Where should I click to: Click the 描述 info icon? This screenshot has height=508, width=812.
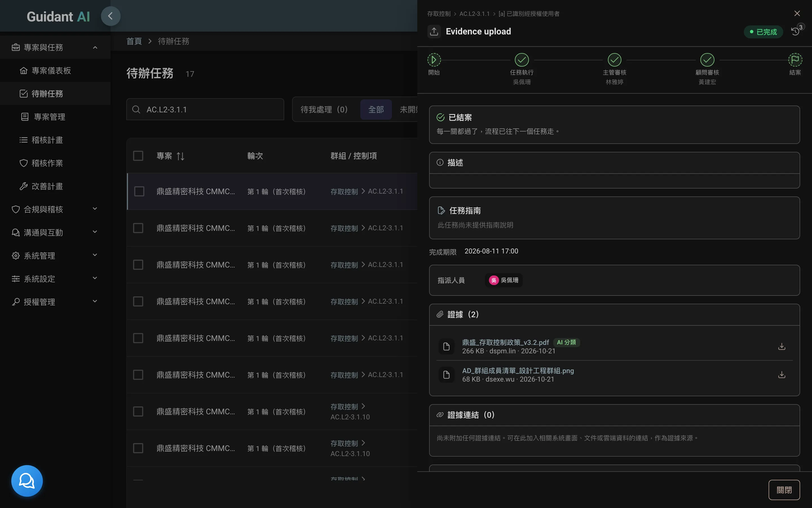(440, 163)
